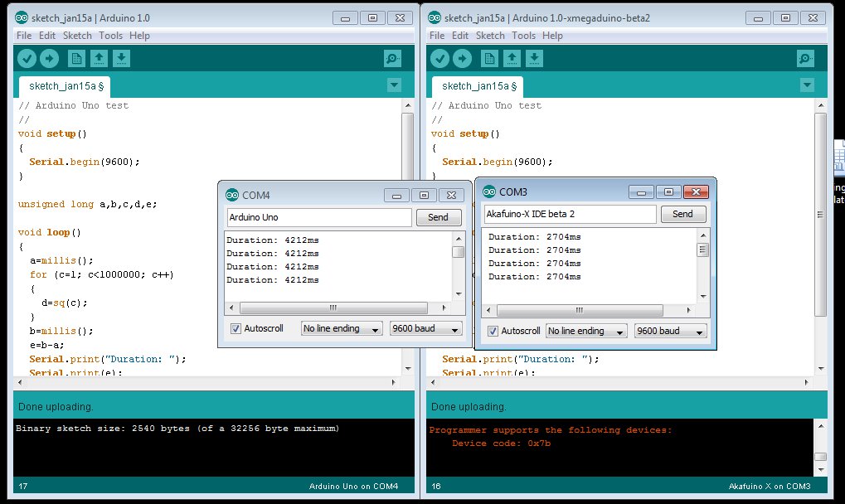The height and width of the screenshot is (504, 845).
Task: Click Verify icon in left Arduino 1.0 window
Action: (x=27, y=58)
